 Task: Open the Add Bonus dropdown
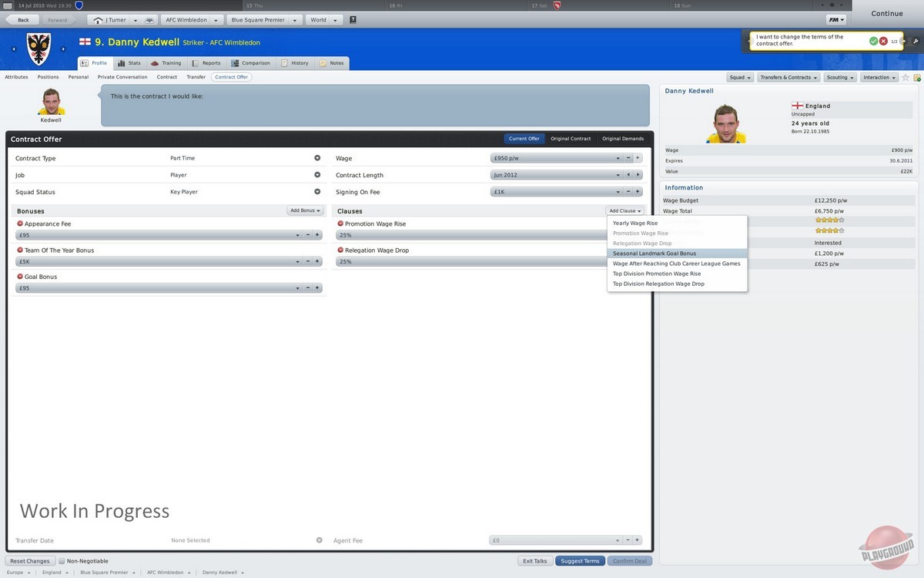(304, 210)
